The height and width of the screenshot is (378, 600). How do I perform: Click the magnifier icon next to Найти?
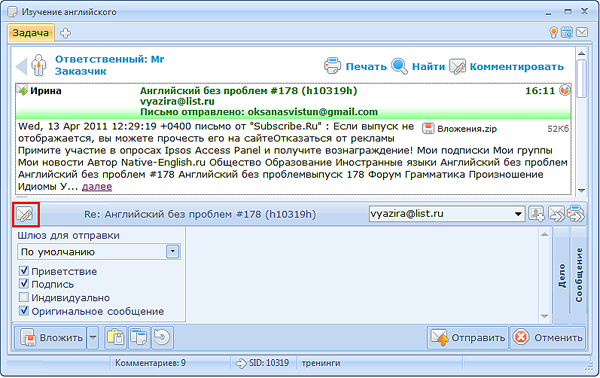pyautogui.click(x=399, y=66)
